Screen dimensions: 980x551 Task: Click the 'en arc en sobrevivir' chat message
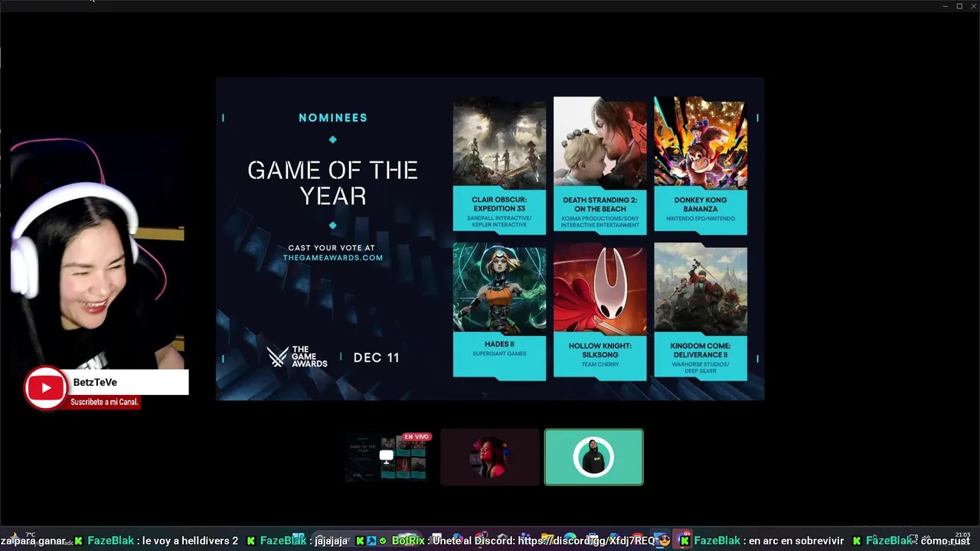coord(796,540)
